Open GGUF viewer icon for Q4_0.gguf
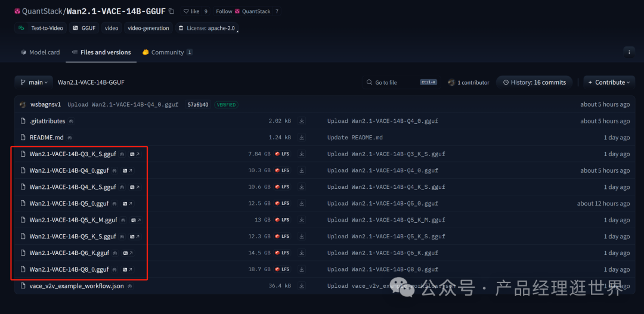Screen dimensions: 644x314 (128, 170)
